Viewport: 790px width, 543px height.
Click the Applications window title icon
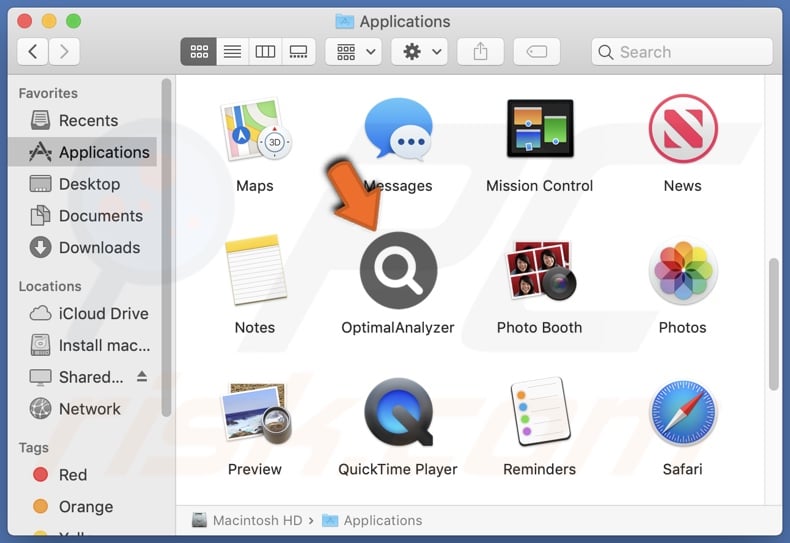click(345, 21)
